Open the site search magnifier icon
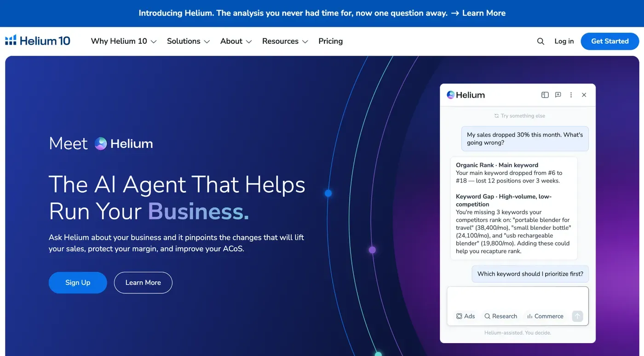This screenshot has height=356, width=644. pyautogui.click(x=540, y=41)
